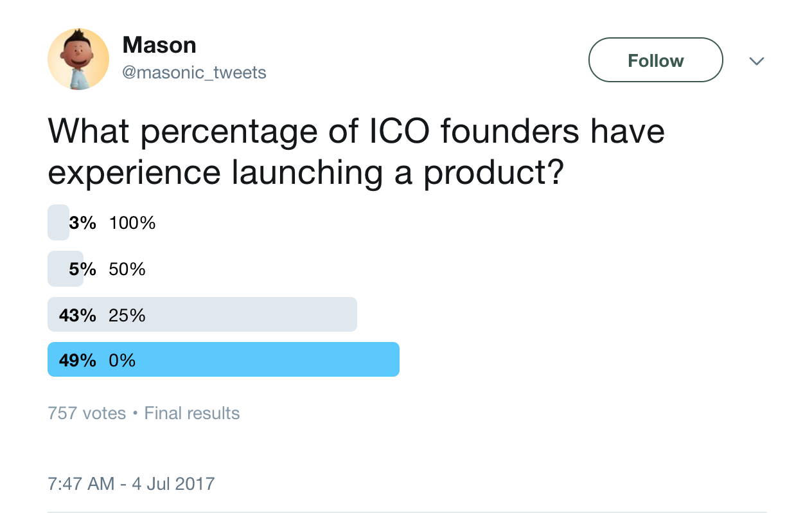
Task: Select the "50%" poll answer label
Action: (127, 269)
